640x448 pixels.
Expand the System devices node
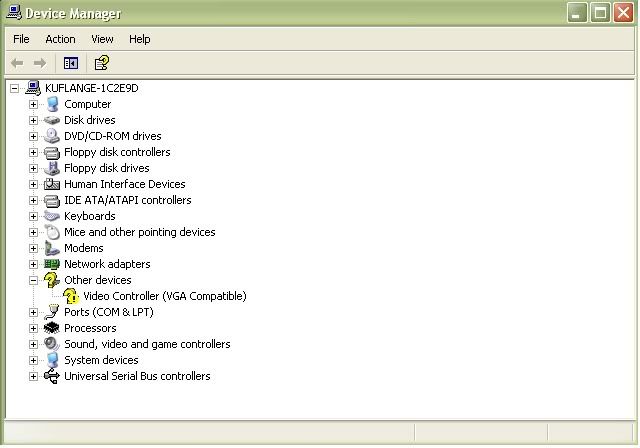(33, 360)
